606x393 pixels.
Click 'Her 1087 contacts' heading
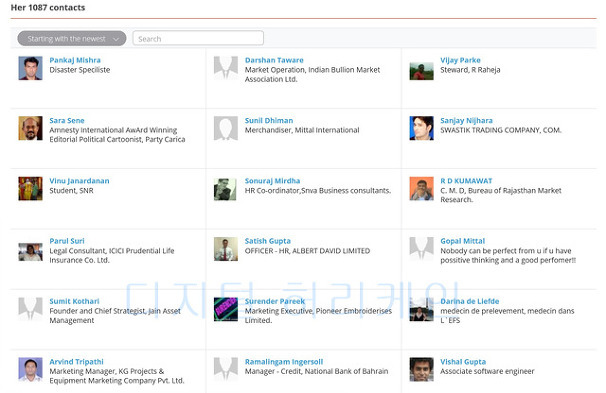(48, 7)
